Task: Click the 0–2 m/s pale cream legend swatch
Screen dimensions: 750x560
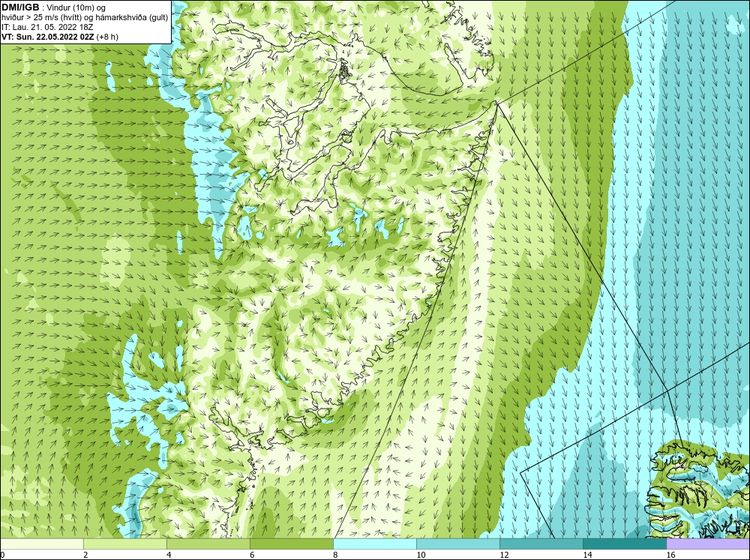Action: coord(42,544)
